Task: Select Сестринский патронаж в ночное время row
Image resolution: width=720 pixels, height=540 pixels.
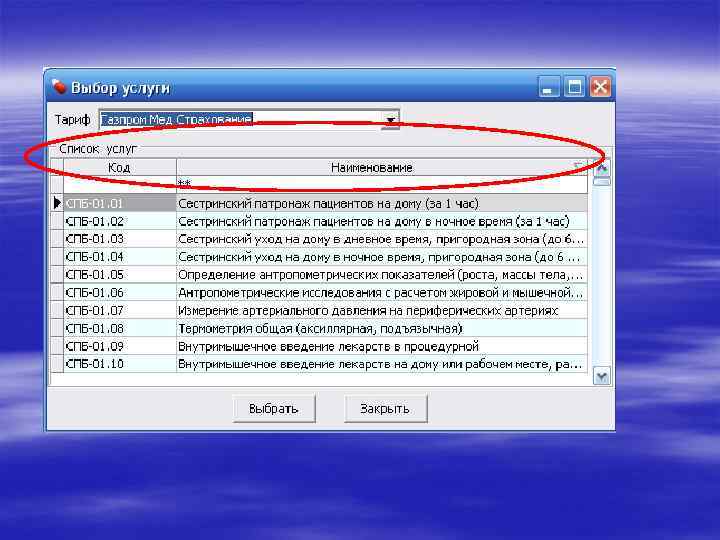Action: pyautogui.click(x=382, y=221)
